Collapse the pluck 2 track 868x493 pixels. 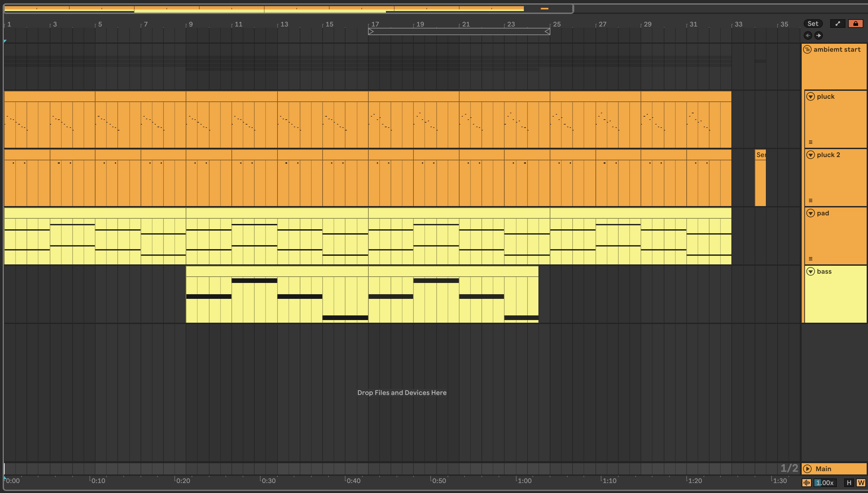[x=810, y=155]
